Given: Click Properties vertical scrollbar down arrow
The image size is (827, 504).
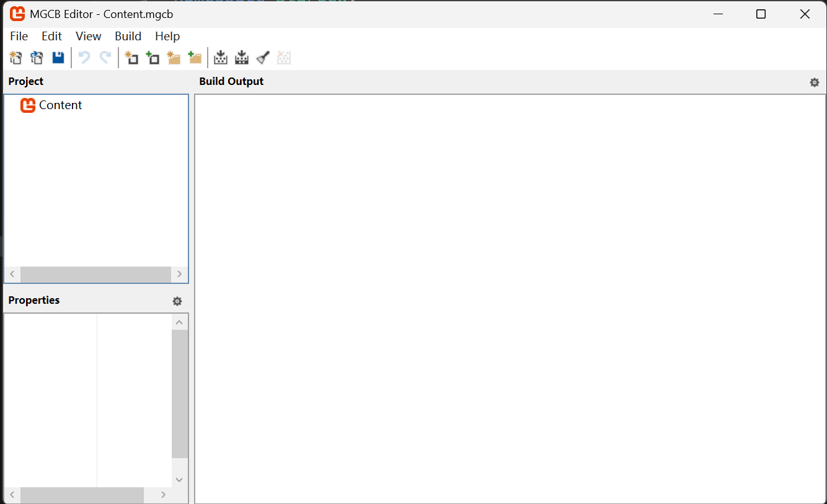Looking at the screenshot, I should (179, 479).
